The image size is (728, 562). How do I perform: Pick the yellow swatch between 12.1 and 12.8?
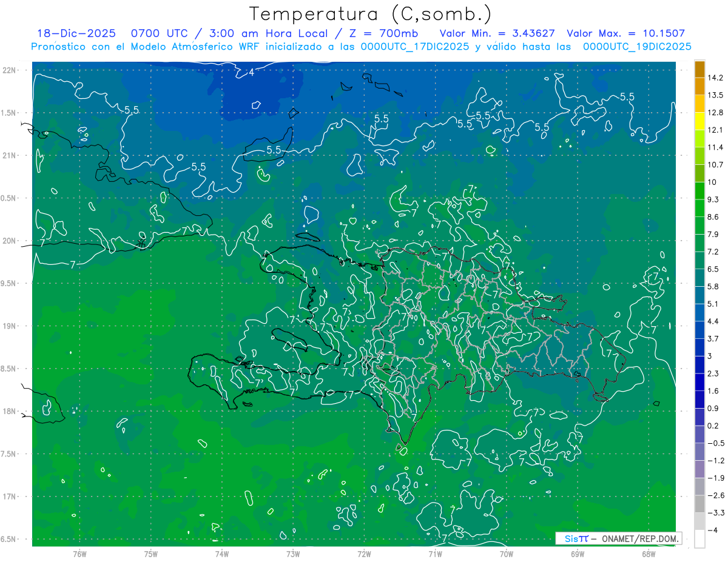[x=699, y=121]
